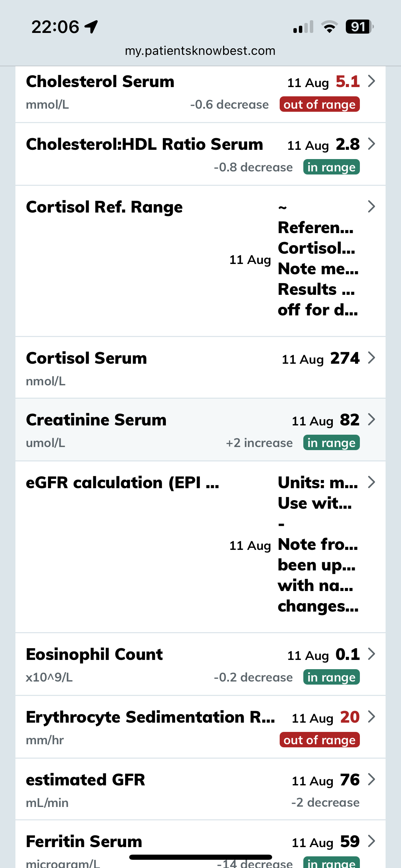Tap the battery indicator in status bar
Viewport: 401px width, 868px height.
click(359, 27)
